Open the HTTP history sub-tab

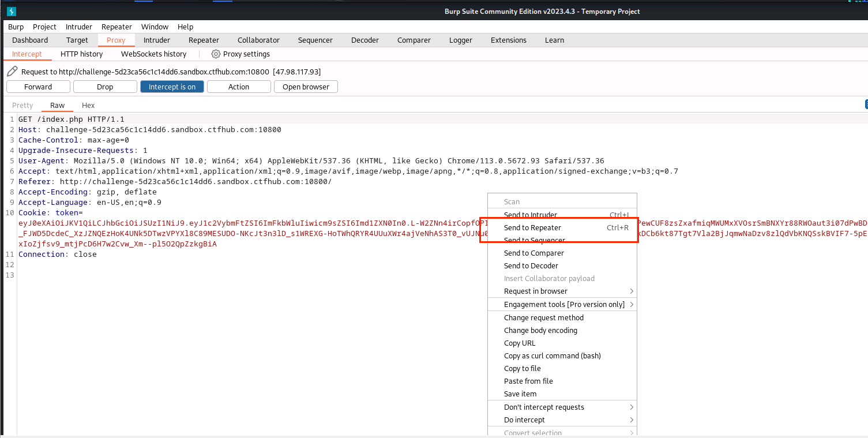(81, 54)
